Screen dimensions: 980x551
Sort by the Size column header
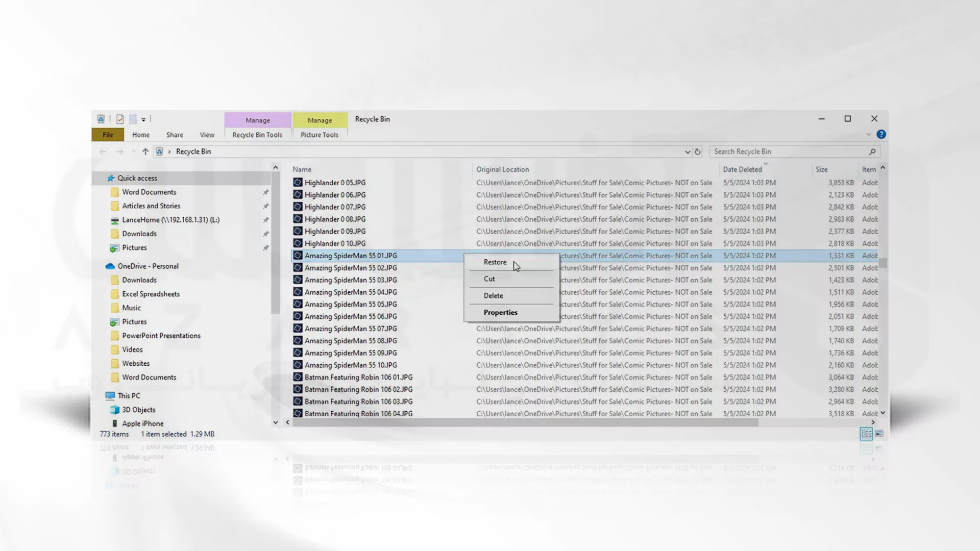(x=821, y=169)
